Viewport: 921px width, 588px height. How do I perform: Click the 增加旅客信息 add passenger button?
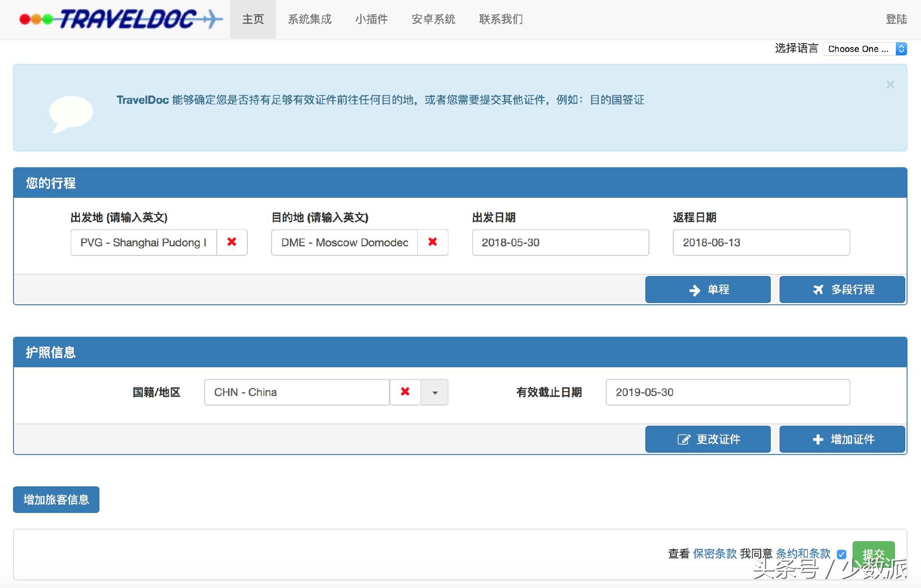pos(56,499)
